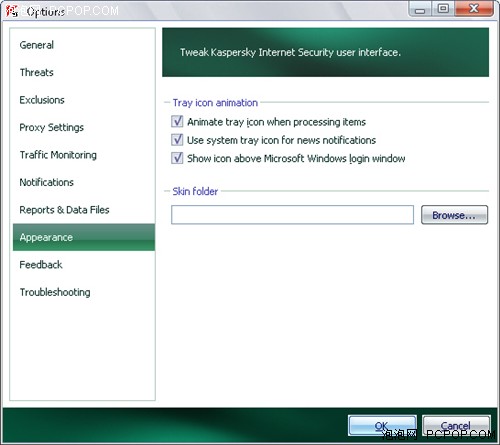This screenshot has height=445, width=500.
Task: Click Browse... to choose skin folder
Action: 454,215
